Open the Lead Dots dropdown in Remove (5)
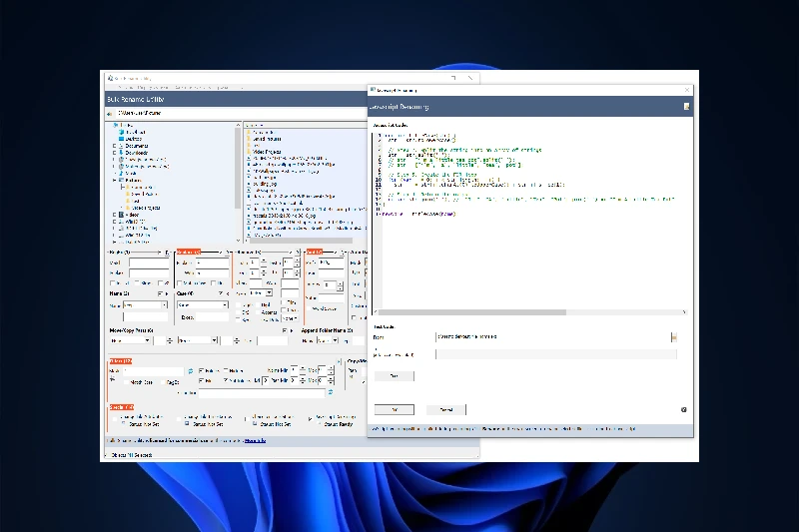The image size is (799, 532). pos(290,318)
